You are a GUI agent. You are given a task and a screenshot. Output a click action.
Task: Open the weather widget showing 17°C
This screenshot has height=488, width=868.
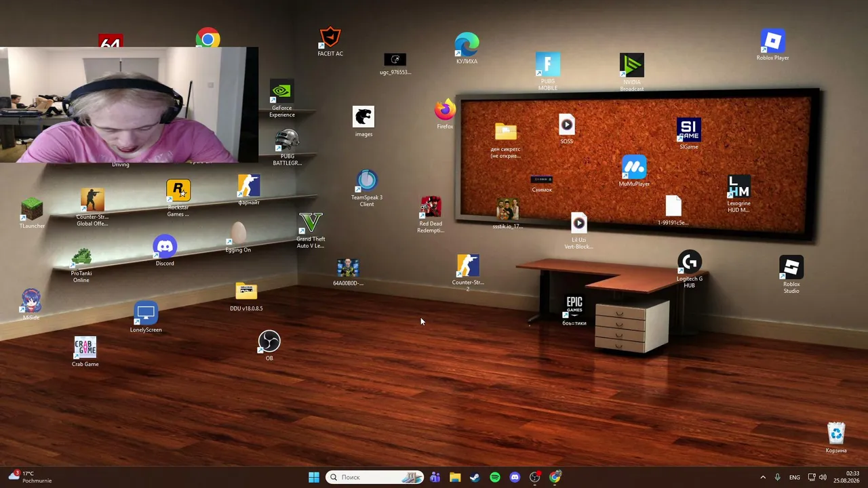29,477
